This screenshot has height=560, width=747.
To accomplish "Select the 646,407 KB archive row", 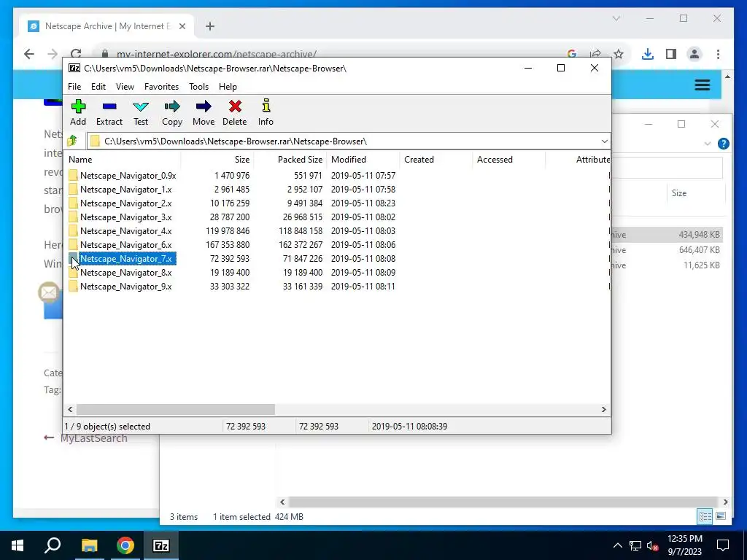I will click(x=667, y=249).
